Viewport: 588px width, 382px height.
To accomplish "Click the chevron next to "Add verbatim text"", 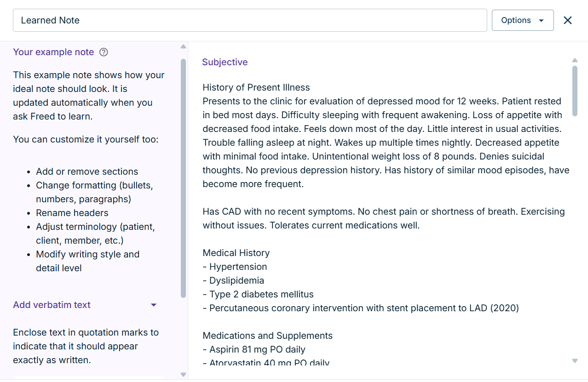I will 154,305.
